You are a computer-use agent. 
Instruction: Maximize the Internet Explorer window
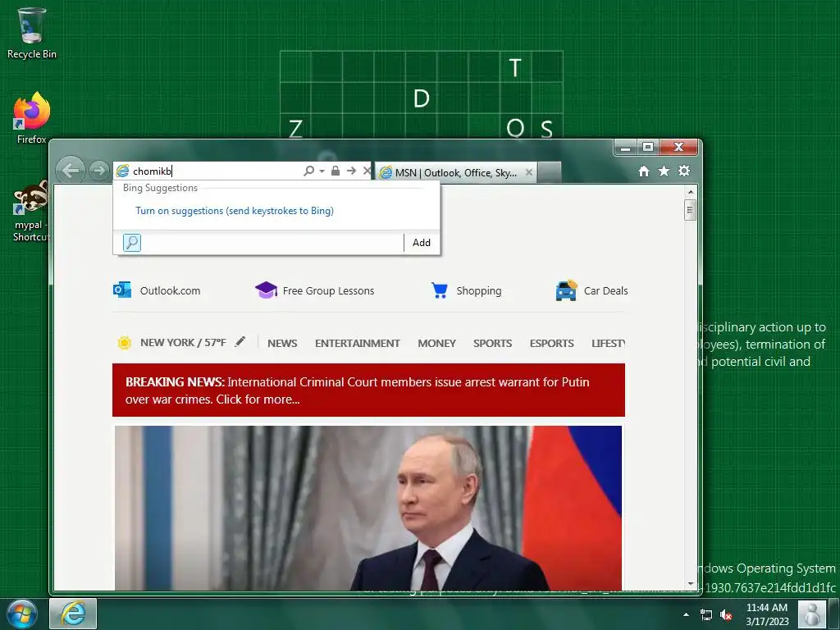648,148
